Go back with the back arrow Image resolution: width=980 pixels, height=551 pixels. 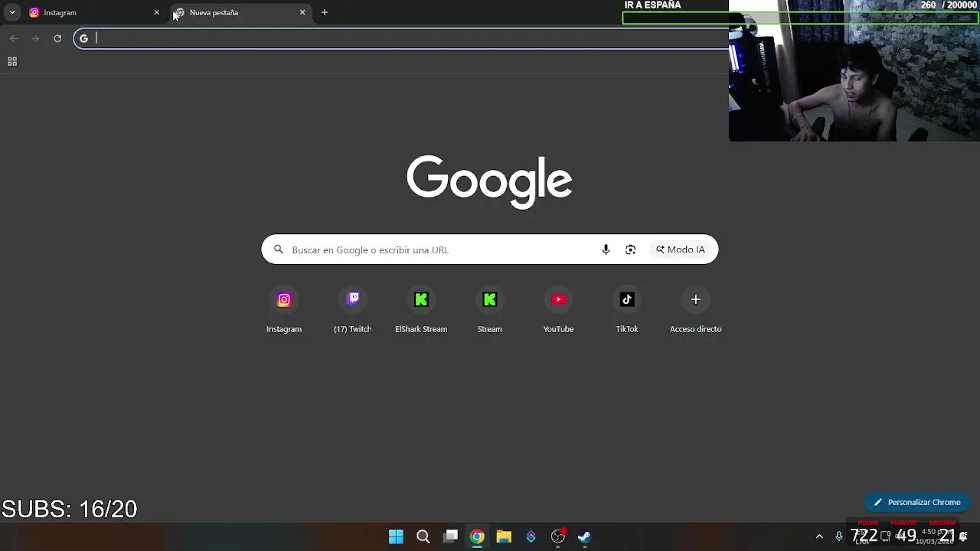(14, 38)
